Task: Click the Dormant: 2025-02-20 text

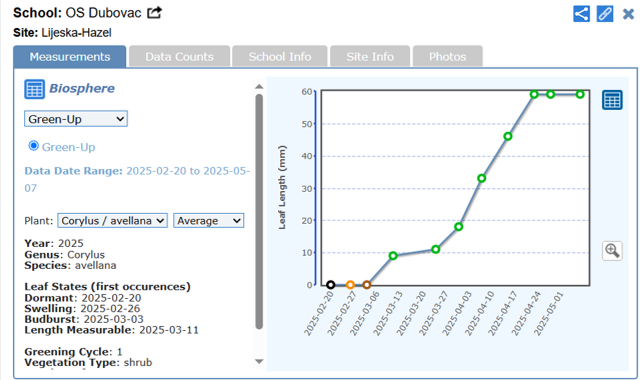Action: (83, 298)
